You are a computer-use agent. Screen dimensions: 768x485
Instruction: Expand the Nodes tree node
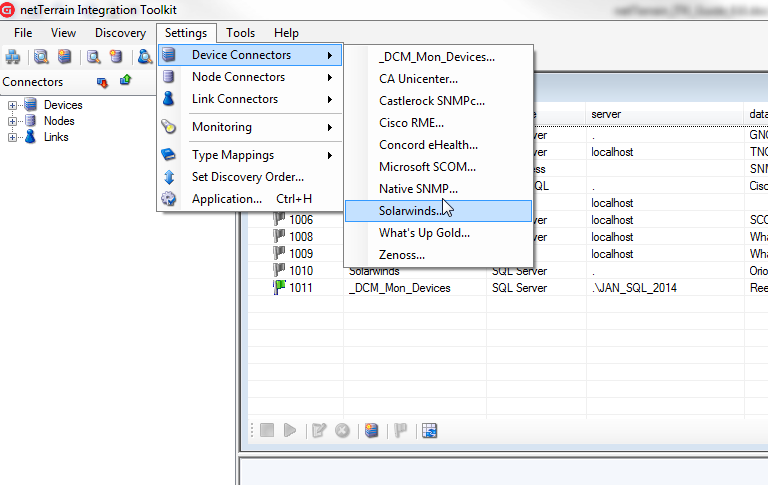click(x=13, y=121)
